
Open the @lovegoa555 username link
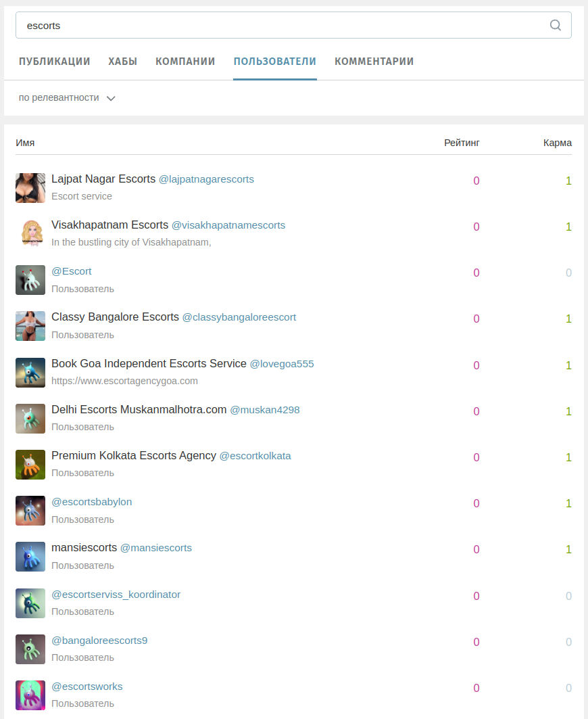(282, 364)
